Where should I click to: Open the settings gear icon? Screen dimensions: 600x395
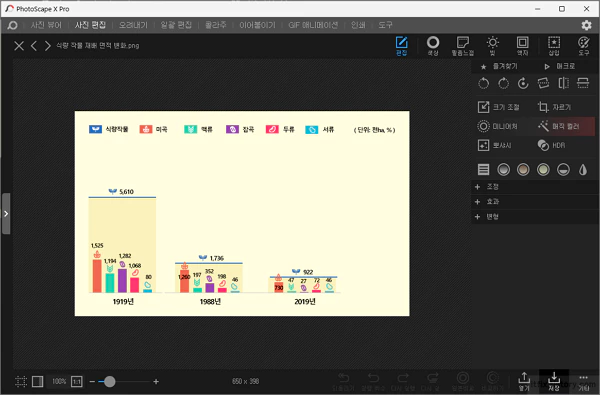click(x=586, y=25)
